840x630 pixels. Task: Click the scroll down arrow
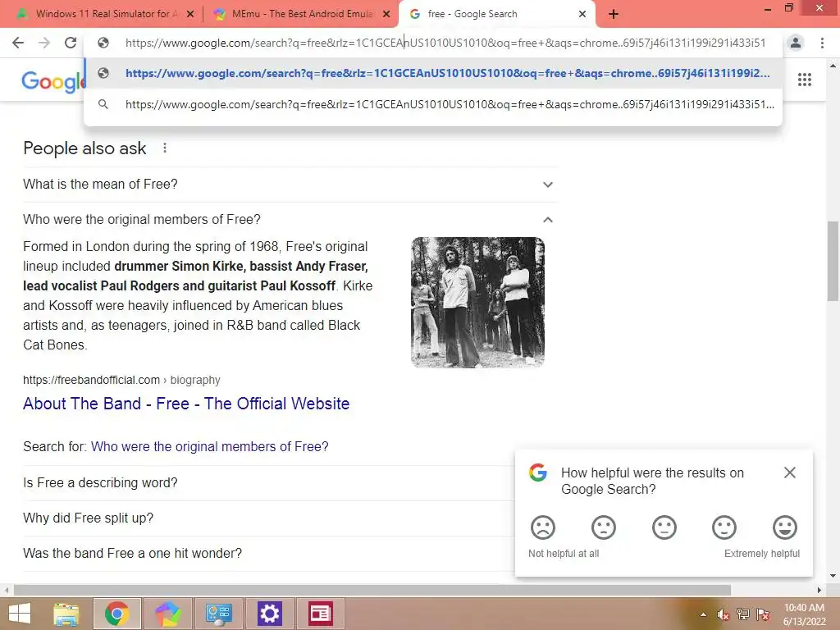pos(833,577)
